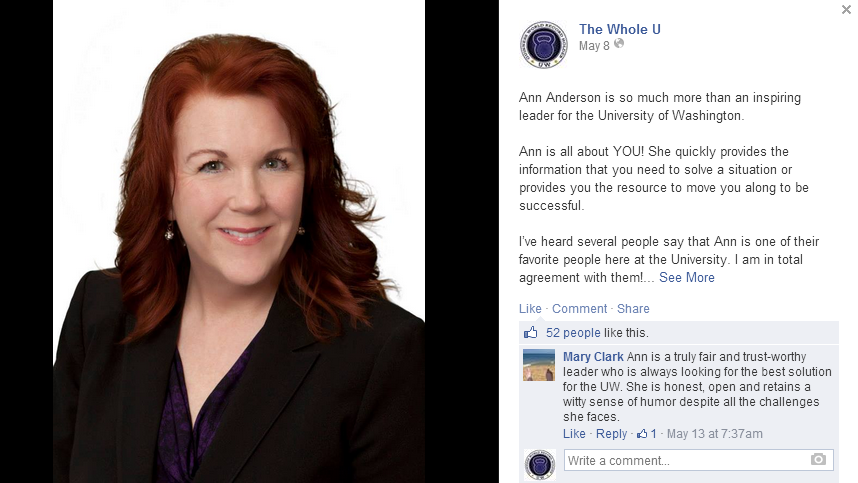The height and width of the screenshot is (483, 858).
Task: Open Mary Clark's beach avatar thumbnail
Action: 539,365
